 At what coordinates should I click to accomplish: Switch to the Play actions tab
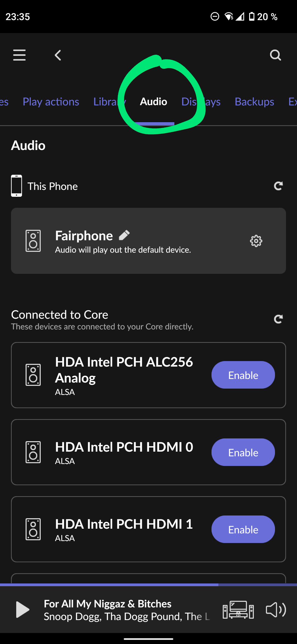coord(51,102)
